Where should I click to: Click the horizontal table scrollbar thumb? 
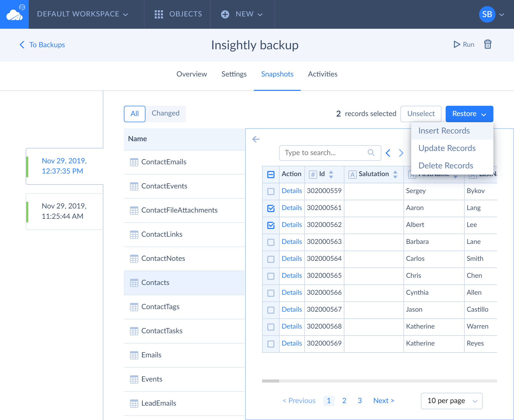pos(270,381)
